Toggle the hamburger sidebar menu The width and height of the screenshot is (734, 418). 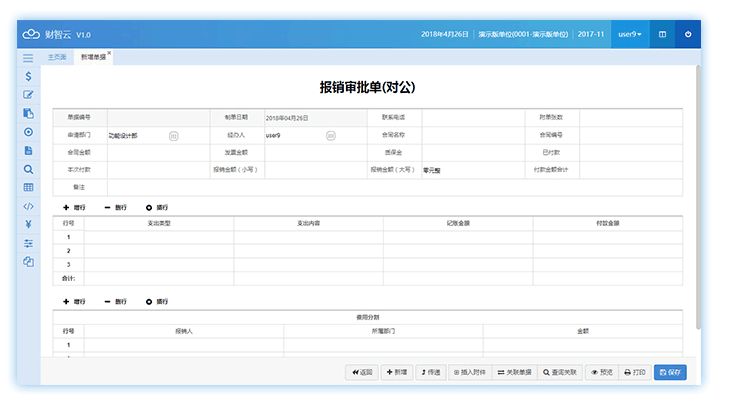[x=28, y=58]
